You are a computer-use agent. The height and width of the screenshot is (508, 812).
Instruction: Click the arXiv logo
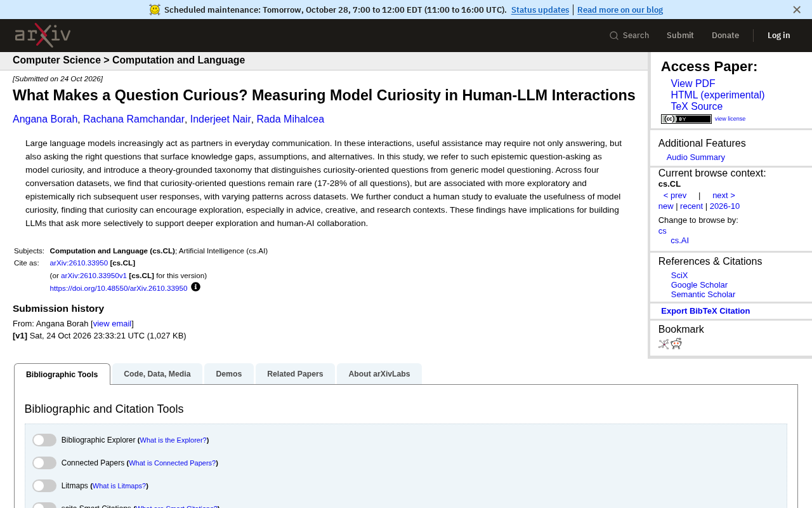[43, 35]
